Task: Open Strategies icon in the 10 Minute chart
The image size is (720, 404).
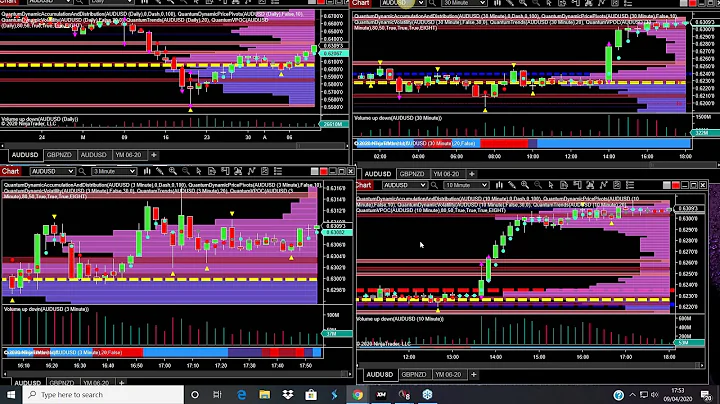Action: [603, 185]
